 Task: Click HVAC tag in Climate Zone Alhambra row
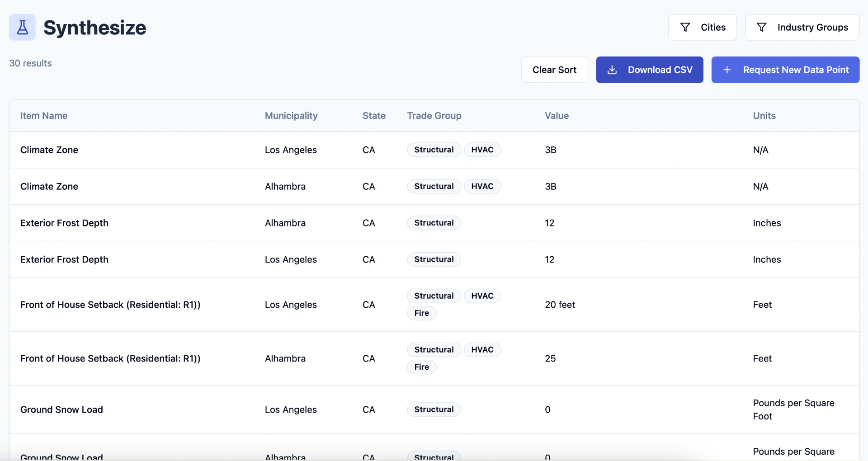tap(482, 187)
